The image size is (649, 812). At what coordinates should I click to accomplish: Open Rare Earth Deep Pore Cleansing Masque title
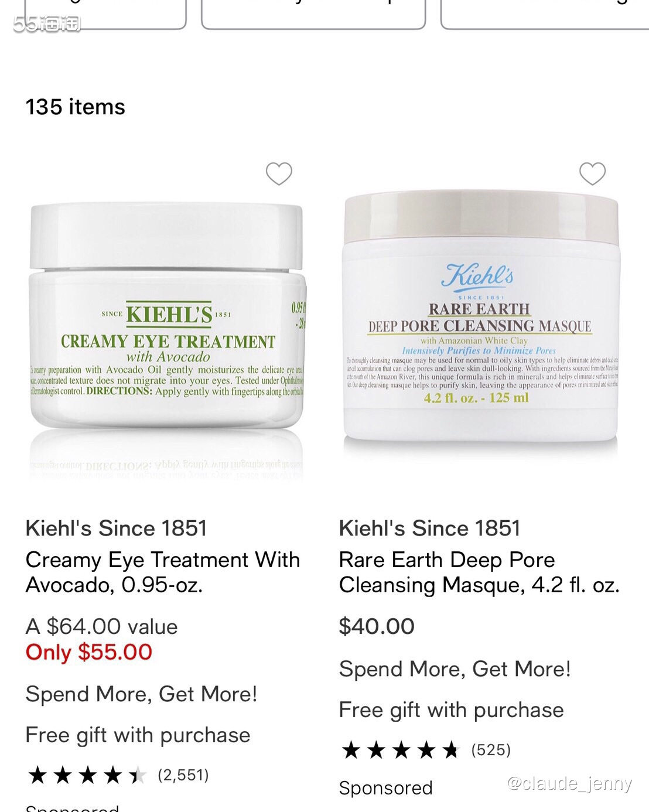pos(479,572)
